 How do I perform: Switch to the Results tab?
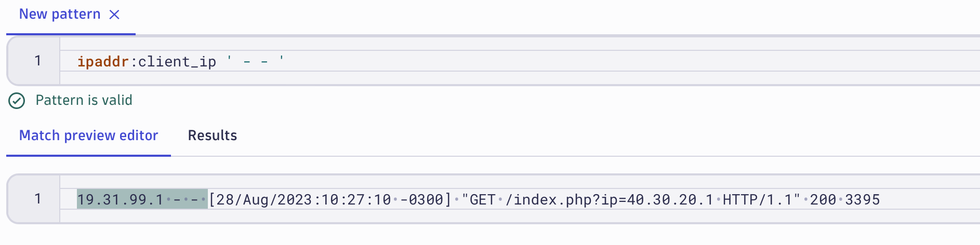tap(212, 135)
